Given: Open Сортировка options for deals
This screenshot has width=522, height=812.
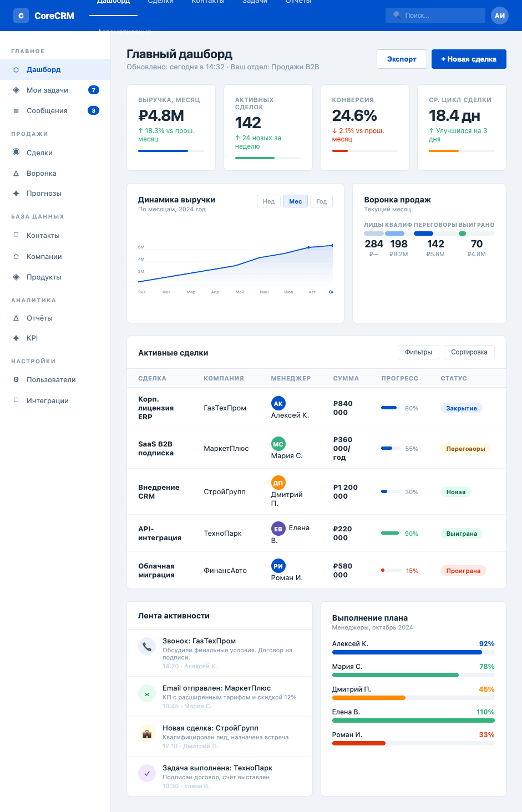Looking at the screenshot, I should pyautogui.click(x=469, y=352).
